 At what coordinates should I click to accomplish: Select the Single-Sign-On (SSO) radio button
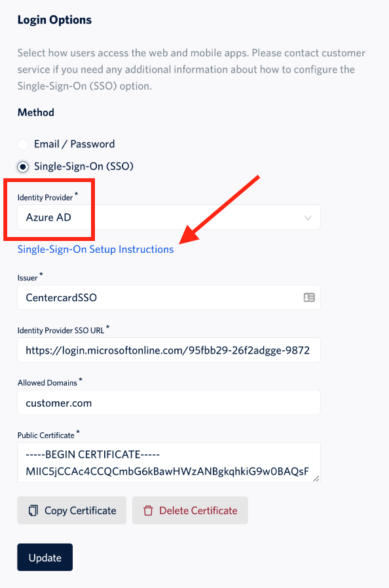[x=22, y=166]
